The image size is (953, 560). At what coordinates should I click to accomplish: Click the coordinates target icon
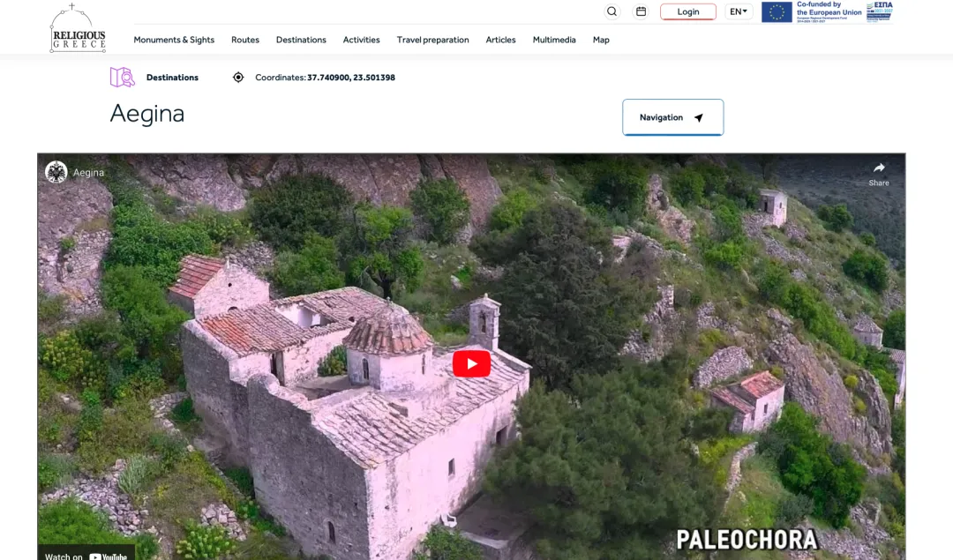[238, 78]
